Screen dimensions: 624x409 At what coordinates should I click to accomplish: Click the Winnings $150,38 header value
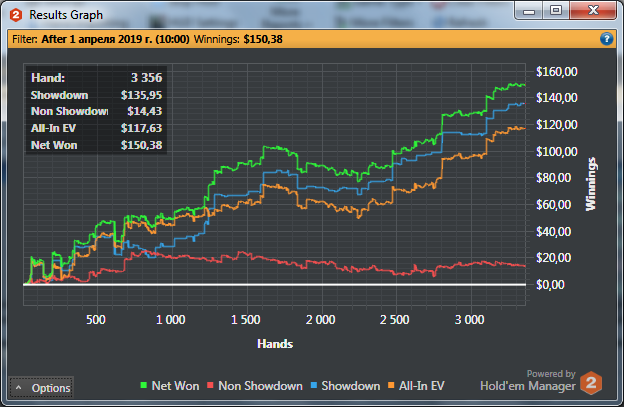click(x=263, y=39)
